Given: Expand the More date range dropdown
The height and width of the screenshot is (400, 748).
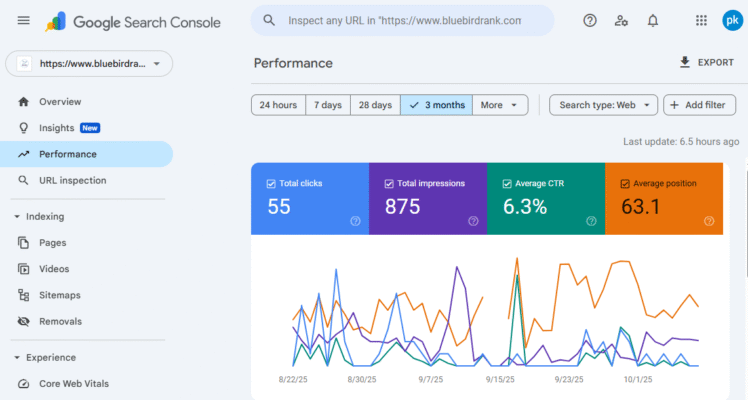Looking at the screenshot, I should 503,105.
